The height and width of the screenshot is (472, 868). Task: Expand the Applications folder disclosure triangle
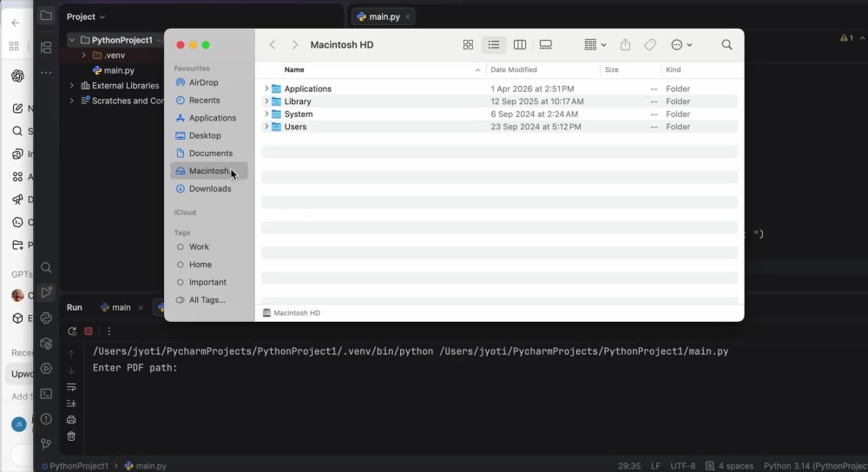[x=266, y=88]
